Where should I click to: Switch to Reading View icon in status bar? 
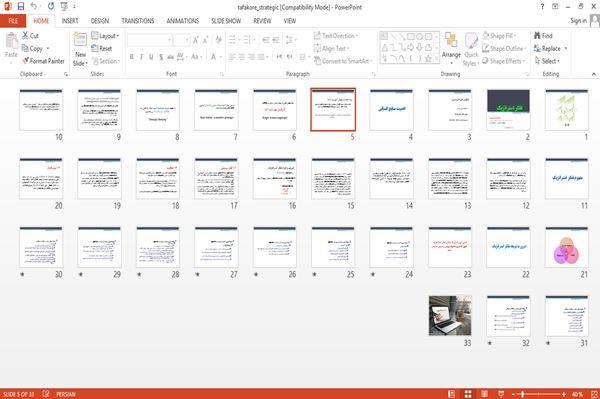click(484, 394)
